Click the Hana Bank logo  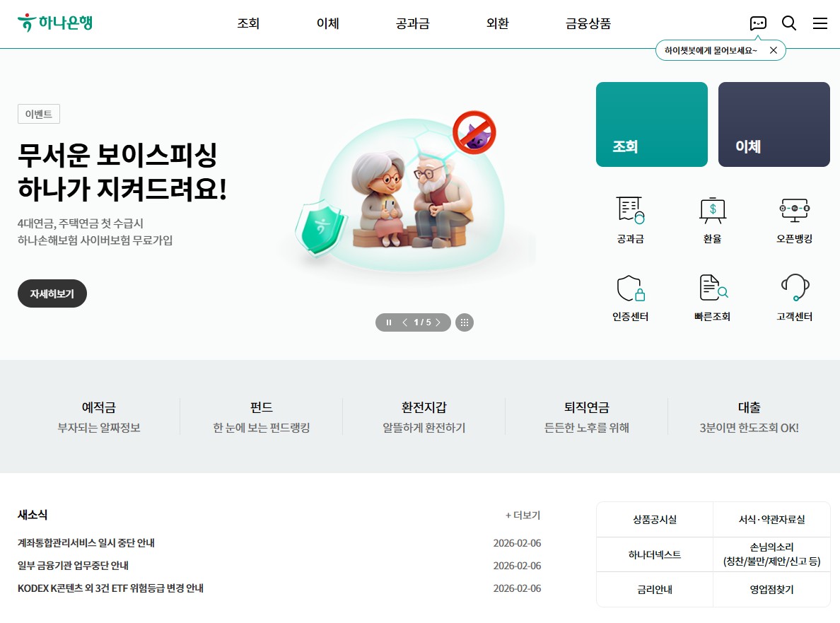point(54,22)
